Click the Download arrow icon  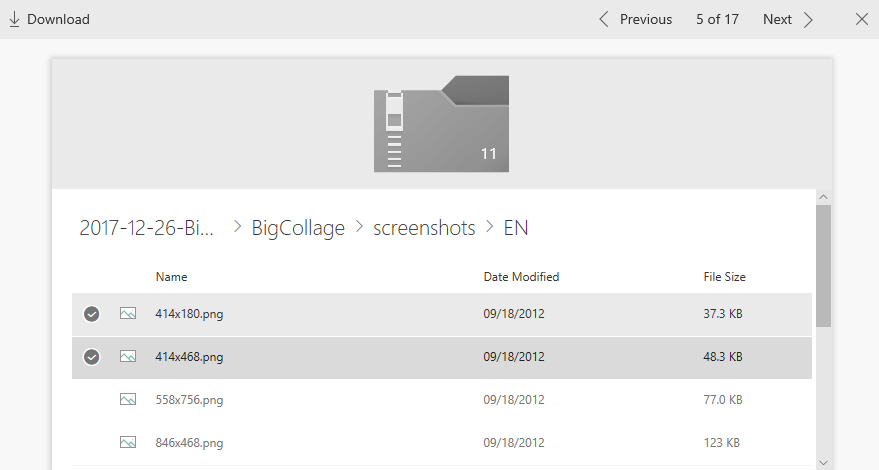(x=15, y=19)
